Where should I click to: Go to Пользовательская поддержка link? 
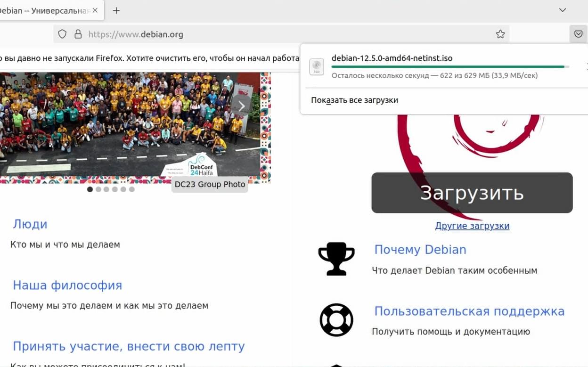[x=469, y=311]
